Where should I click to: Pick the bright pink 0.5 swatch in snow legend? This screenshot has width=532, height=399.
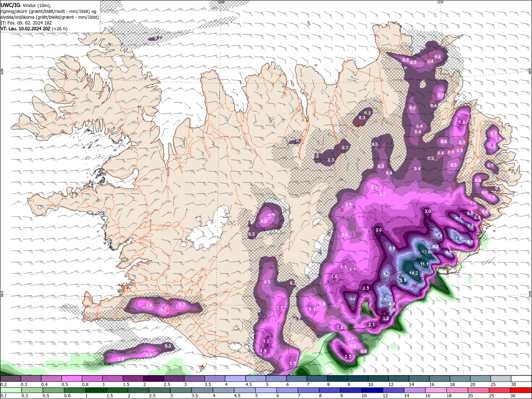72,379
